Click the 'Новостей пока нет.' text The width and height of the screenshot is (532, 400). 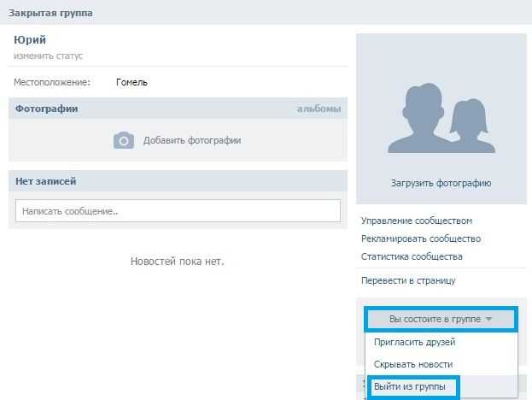[x=178, y=262]
